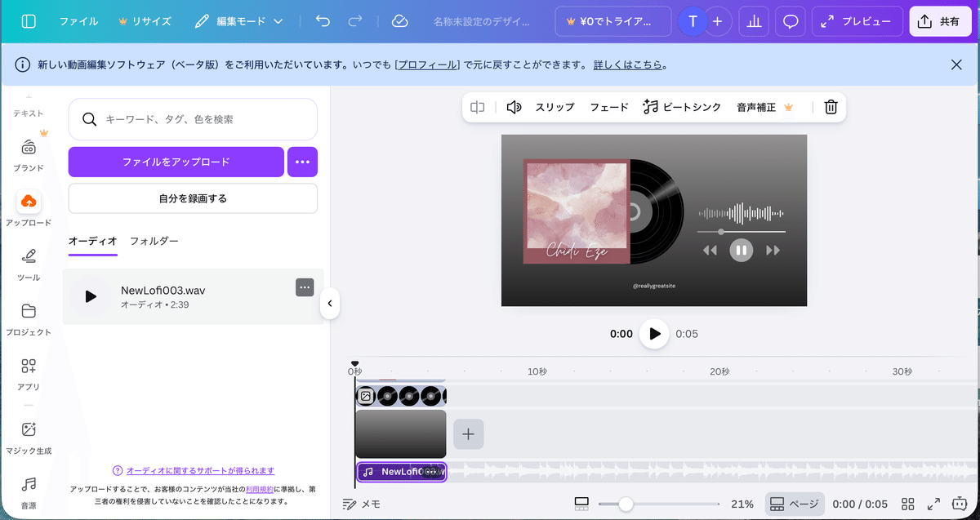Collapse the side panel with chevron arrow
This screenshot has width=980, height=520.
click(x=330, y=304)
